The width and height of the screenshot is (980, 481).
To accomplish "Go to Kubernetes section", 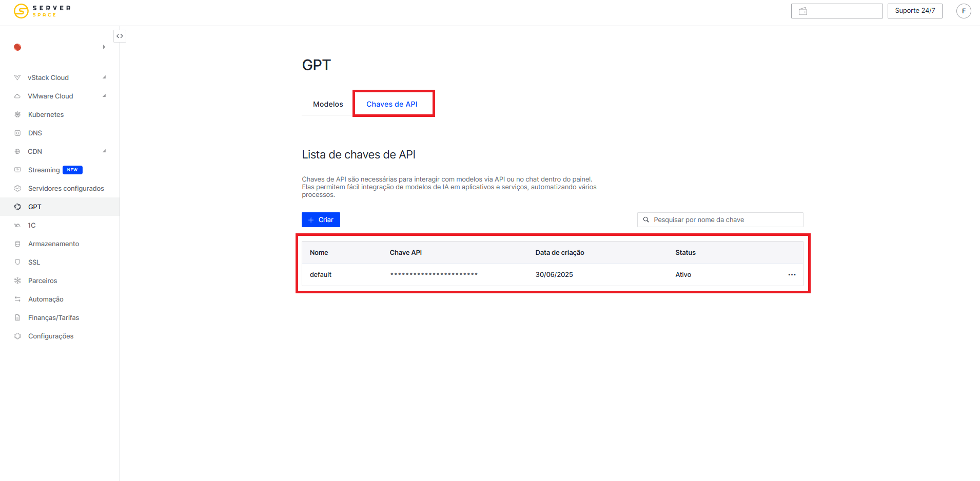I will click(46, 114).
